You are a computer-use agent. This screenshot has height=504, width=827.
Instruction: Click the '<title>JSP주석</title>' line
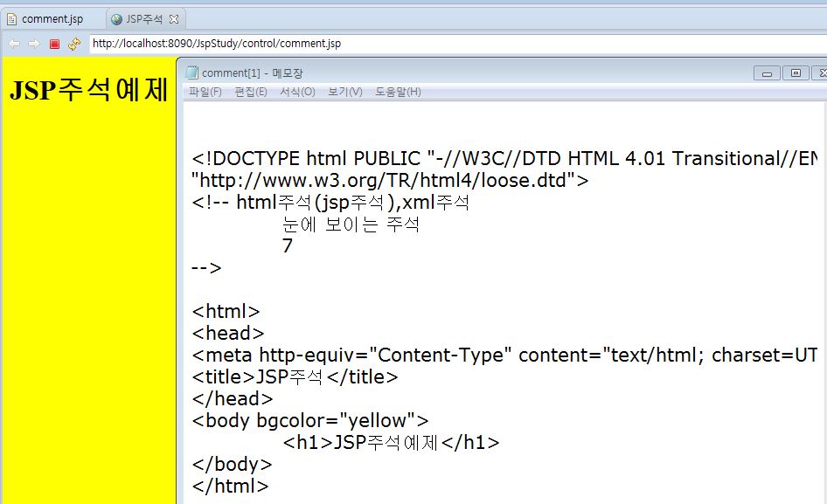click(295, 376)
